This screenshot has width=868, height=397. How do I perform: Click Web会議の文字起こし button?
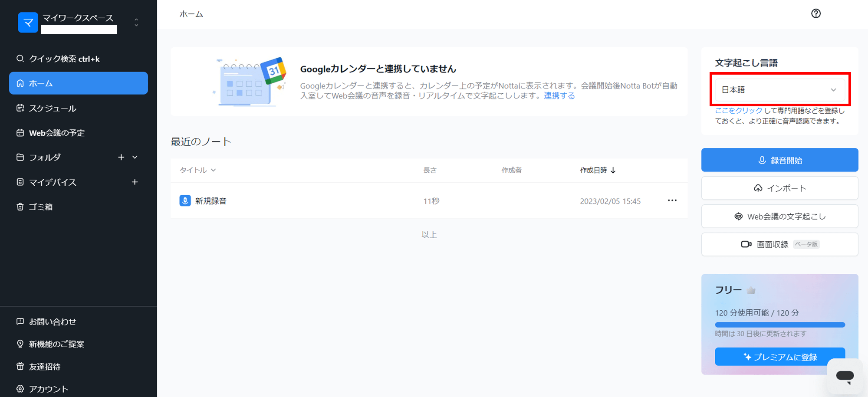tap(780, 217)
